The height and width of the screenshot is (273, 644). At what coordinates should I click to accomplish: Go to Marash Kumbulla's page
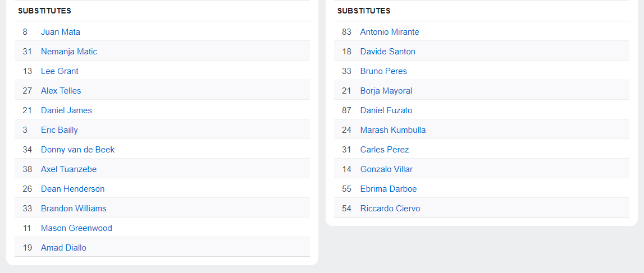pyautogui.click(x=393, y=130)
